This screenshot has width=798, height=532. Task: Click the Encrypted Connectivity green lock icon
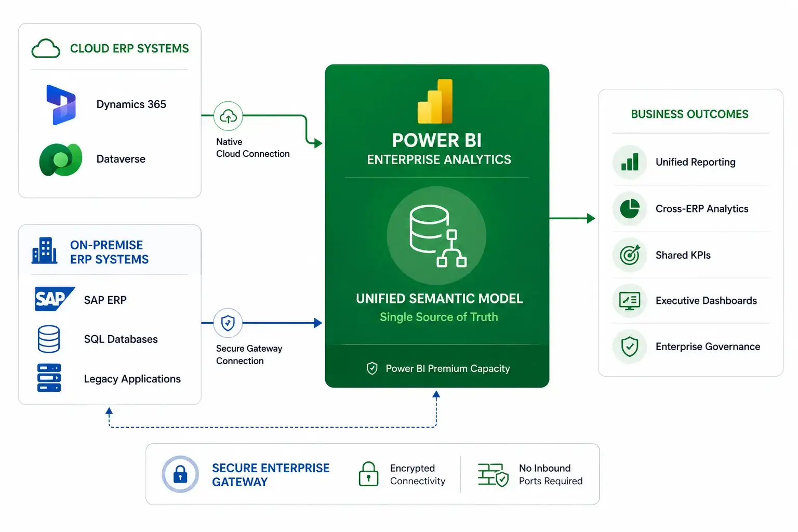click(x=368, y=474)
